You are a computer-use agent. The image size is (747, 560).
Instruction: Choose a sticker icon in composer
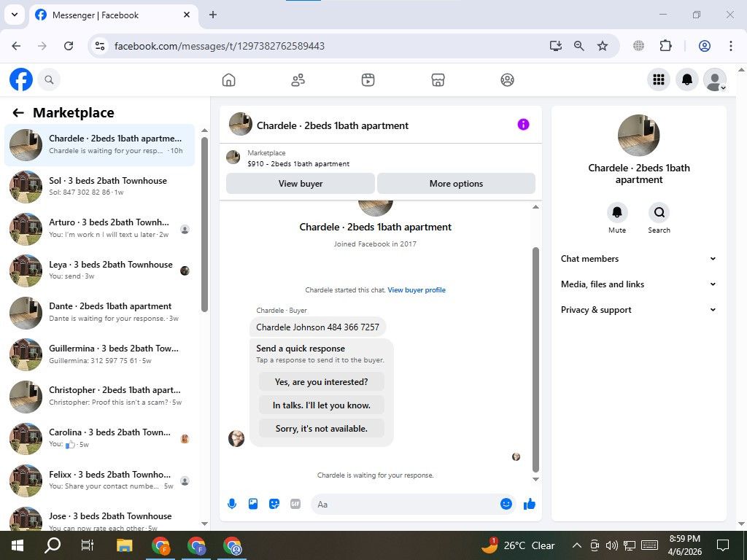point(274,504)
